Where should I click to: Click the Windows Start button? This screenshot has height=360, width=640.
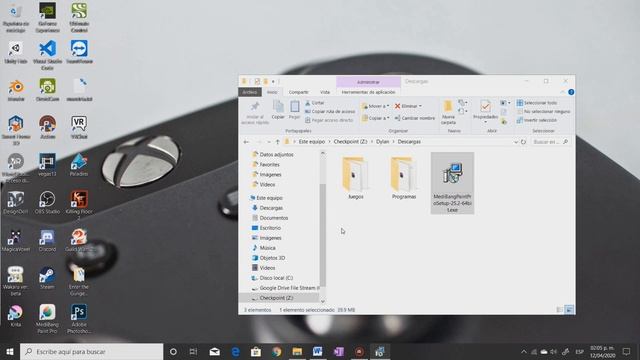pyautogui.click(x=10, y=351)
